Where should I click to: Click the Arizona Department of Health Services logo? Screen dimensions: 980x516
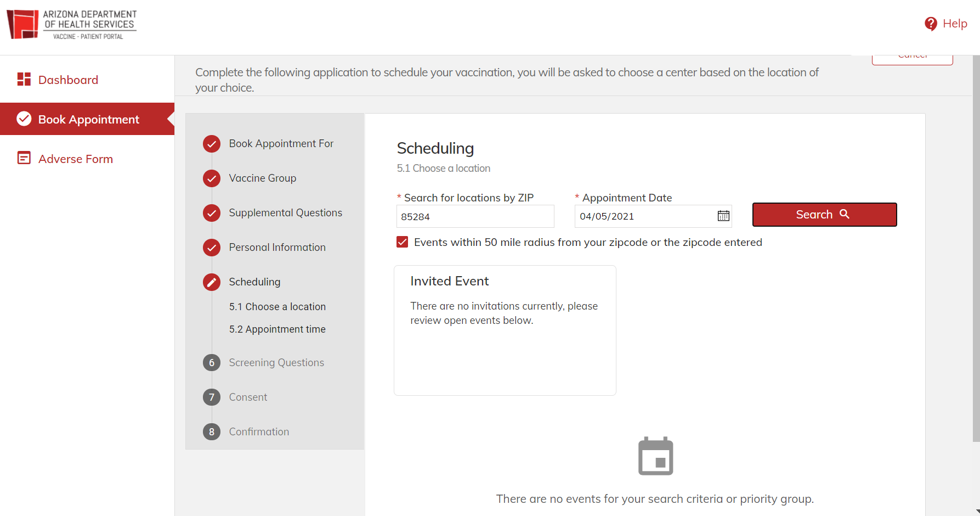pyautogui.click(x=72, y=25)
